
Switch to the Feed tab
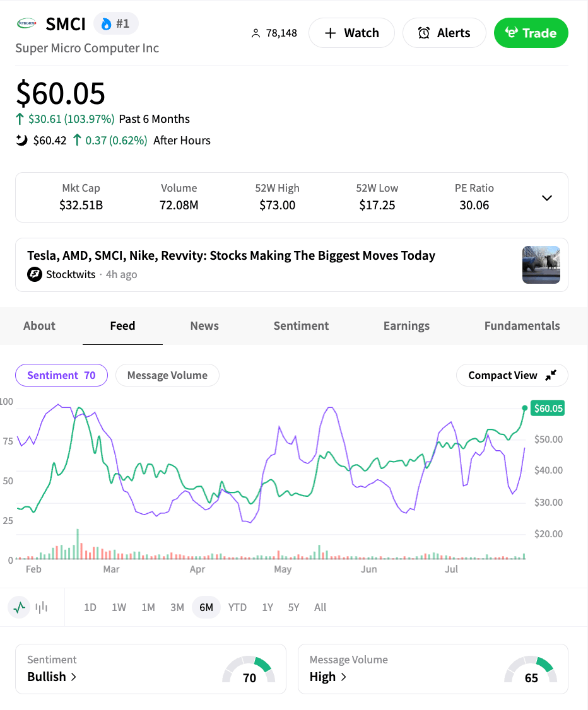(122, 325)
